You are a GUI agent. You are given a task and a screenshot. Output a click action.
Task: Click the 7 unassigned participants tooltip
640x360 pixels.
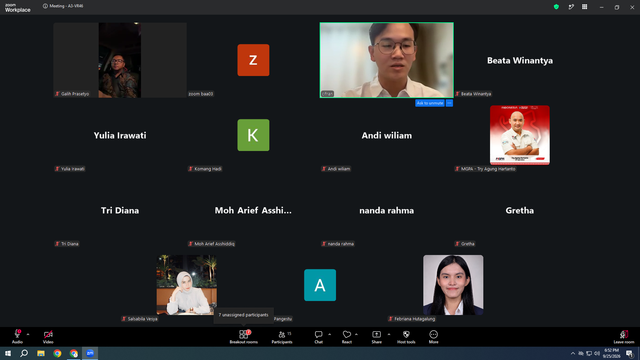[243, 315]
